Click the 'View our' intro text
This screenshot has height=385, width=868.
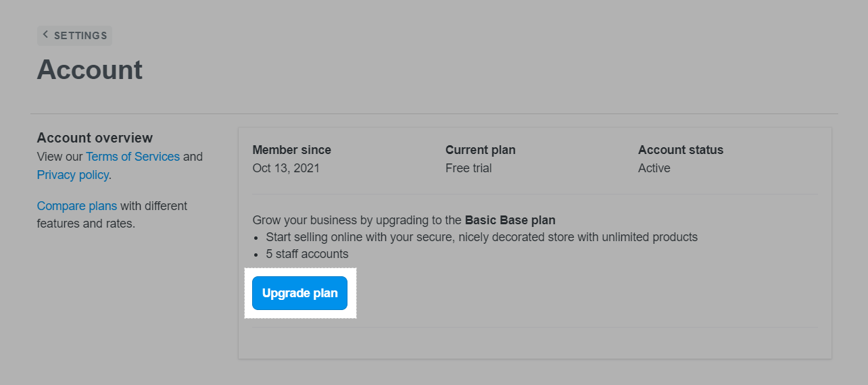tap(59, 157)
